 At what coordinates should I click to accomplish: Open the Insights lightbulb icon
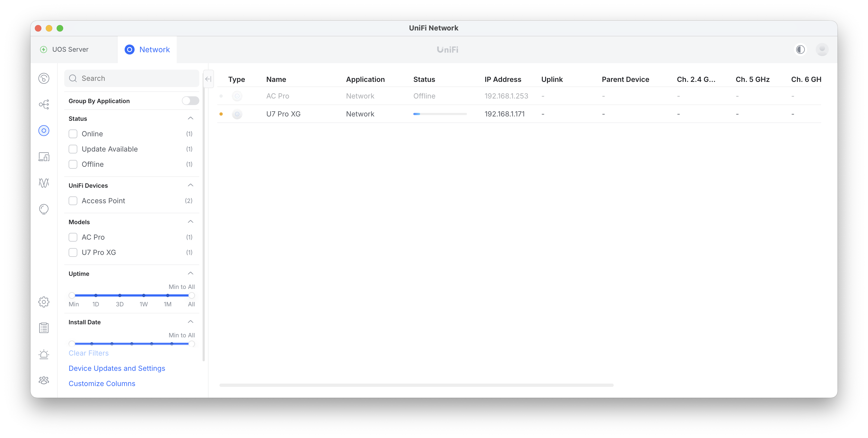(x=44, y=209)
